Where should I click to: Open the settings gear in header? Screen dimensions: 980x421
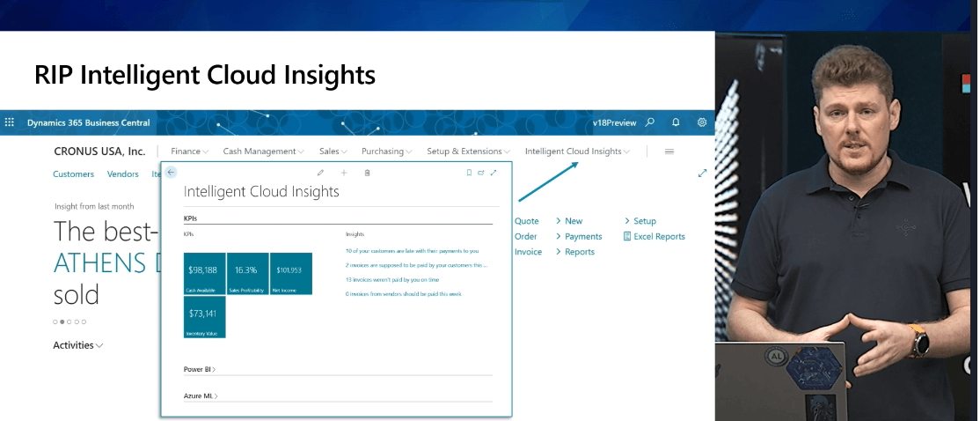[702, 122]
